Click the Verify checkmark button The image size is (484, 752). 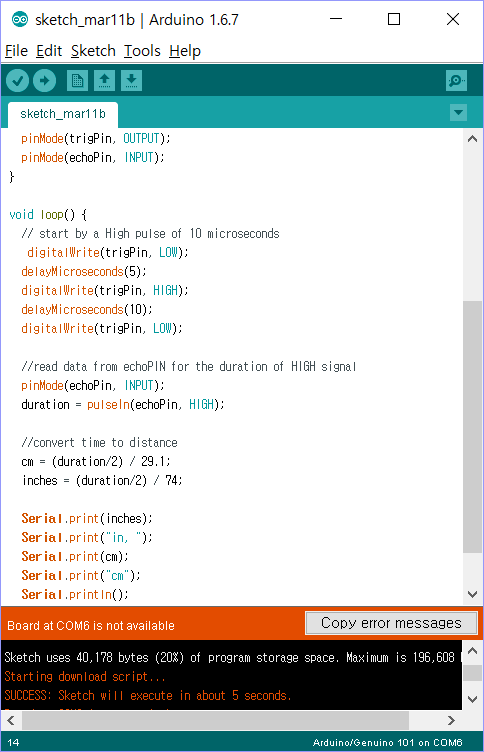[18, 81]
